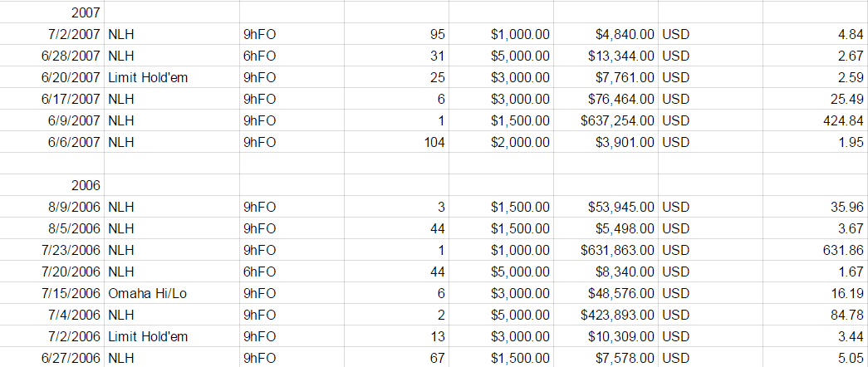The image size is (868, 367).
Task: Click the Limit Hold'em cell dated 6/20/2007
Action: pos(172,77)
